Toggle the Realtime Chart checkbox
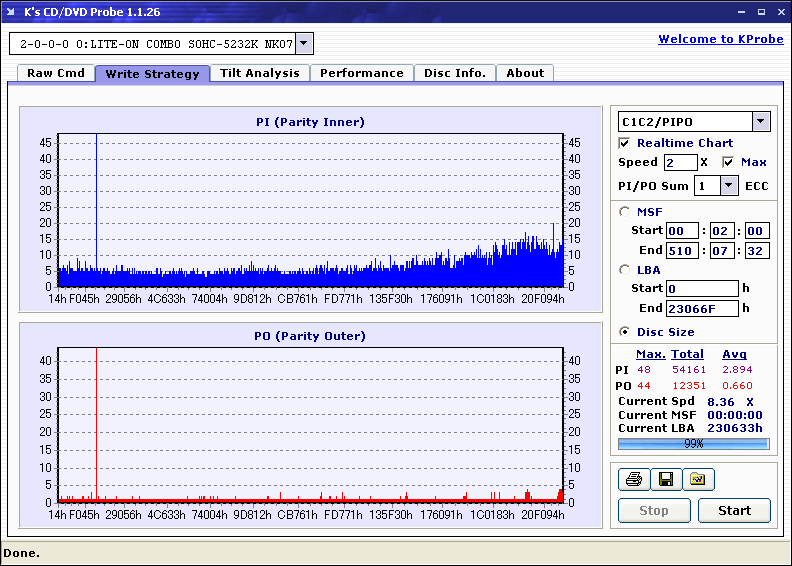This screenshot has width=792, height=566. 625,143
